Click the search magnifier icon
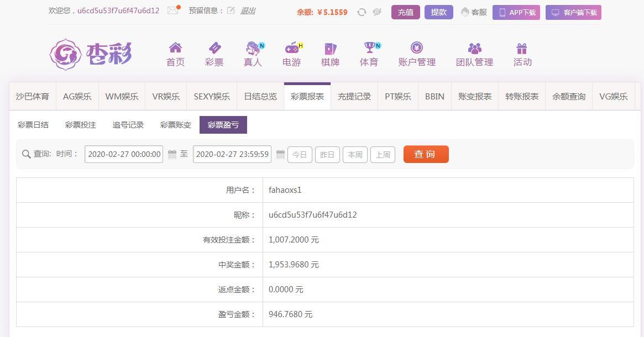The image size is (644, 337). pyautogui.click(x=27, y=154)
